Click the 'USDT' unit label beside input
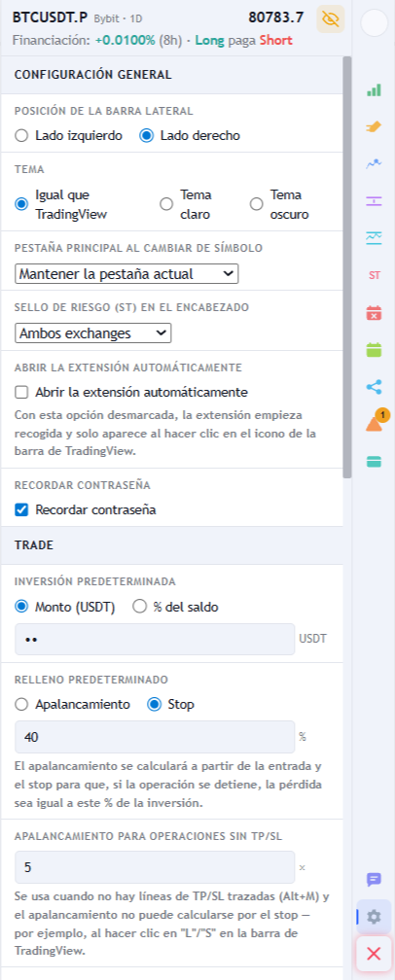The height and width of the screenshot is (980, 395). coord(312,640)
